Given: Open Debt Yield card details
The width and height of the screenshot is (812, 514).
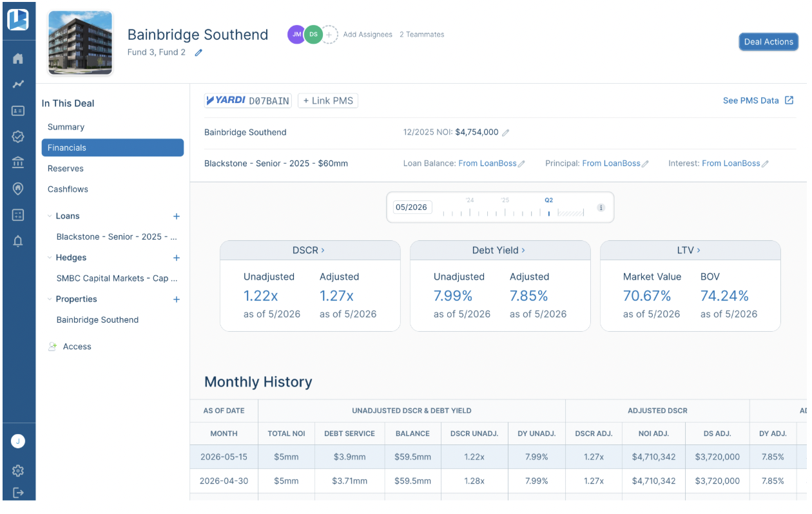Looking at the screenshot, I should point(499,250).
